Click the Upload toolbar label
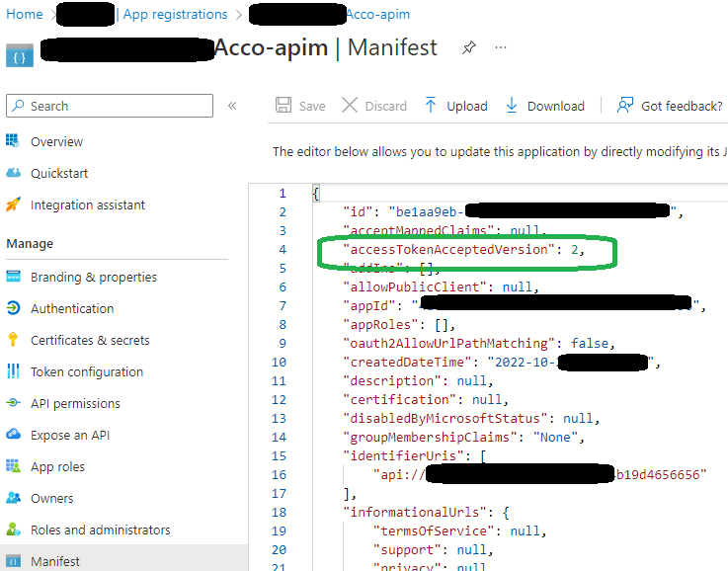Viewport: 728px width, 571px height. point(467,107)
